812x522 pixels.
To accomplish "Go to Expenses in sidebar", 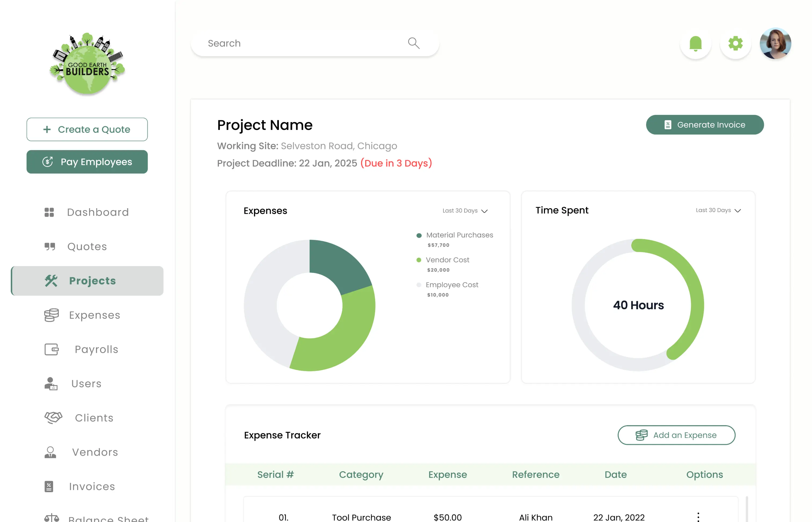I will point(94,315).
